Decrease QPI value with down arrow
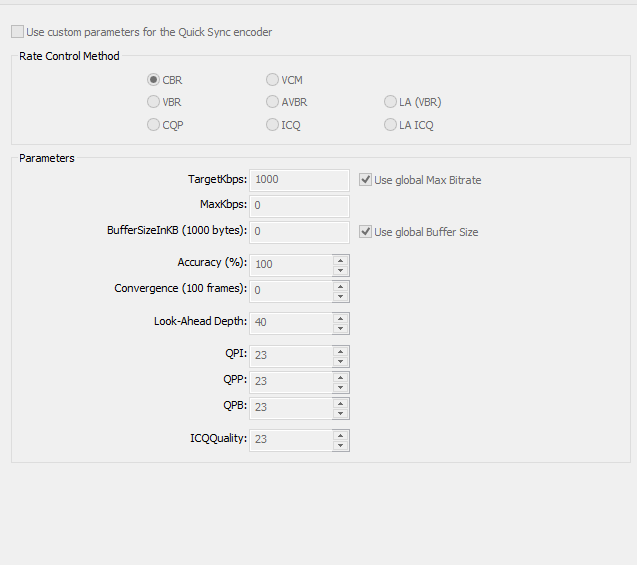 pyautogui.click(x=340, y=362)
